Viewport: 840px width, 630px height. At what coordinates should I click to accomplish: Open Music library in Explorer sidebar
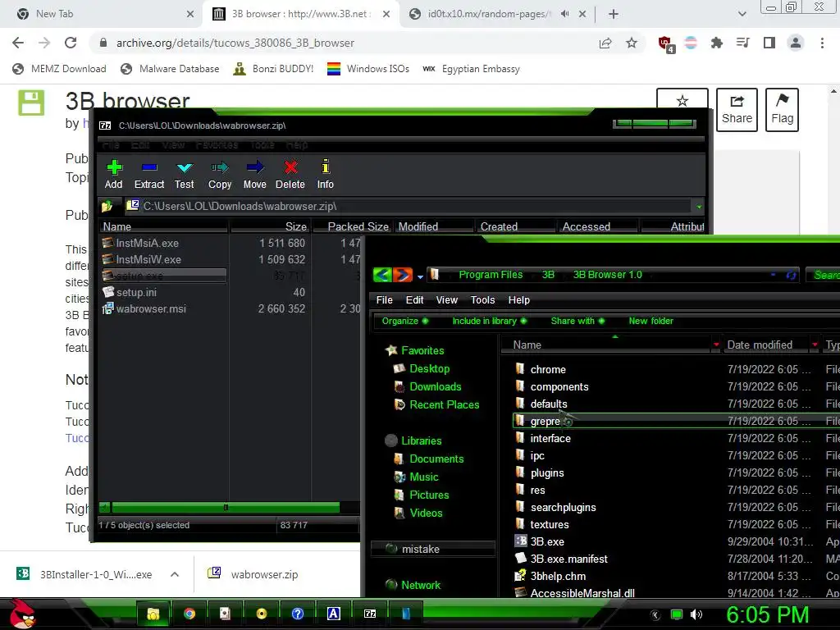[x=416, y=477]
